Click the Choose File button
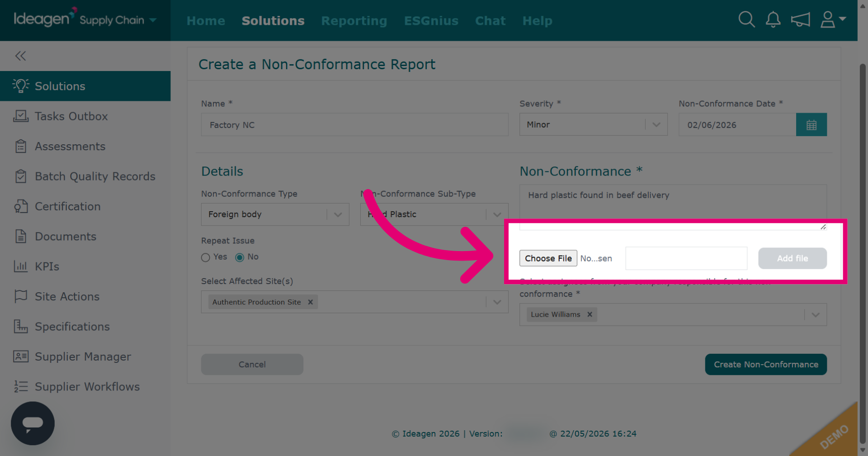 [x=548, y=258]
